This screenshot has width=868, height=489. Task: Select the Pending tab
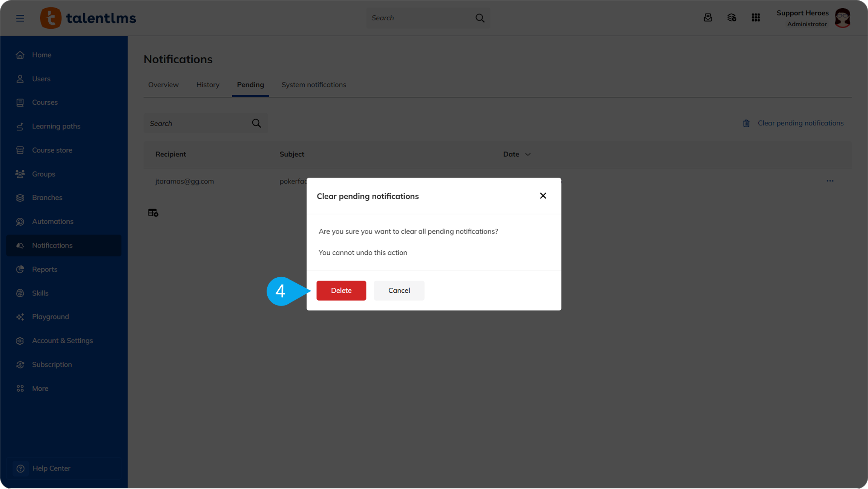(250, 85)
